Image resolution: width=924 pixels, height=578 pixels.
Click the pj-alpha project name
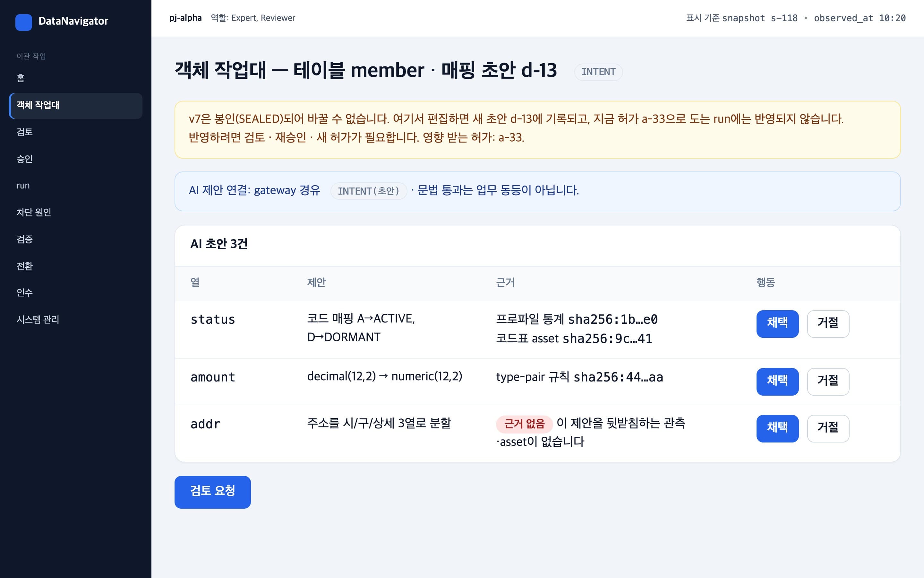185,18
